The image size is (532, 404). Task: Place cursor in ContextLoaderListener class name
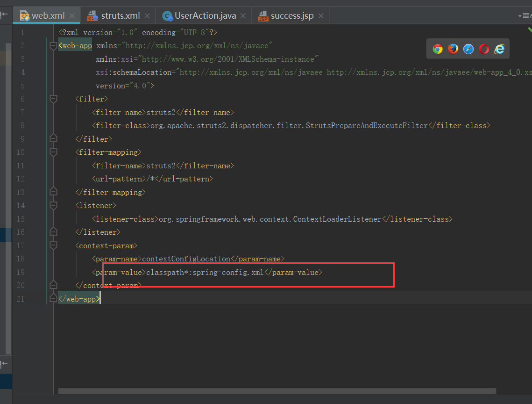[x=337, y=219]
